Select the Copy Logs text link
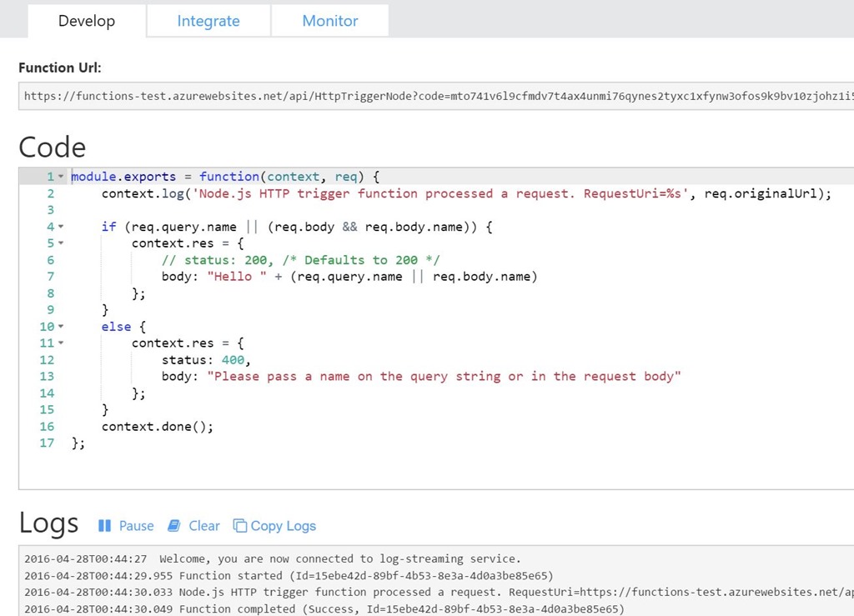Screen dimensions: 854x616 (283, 526)
